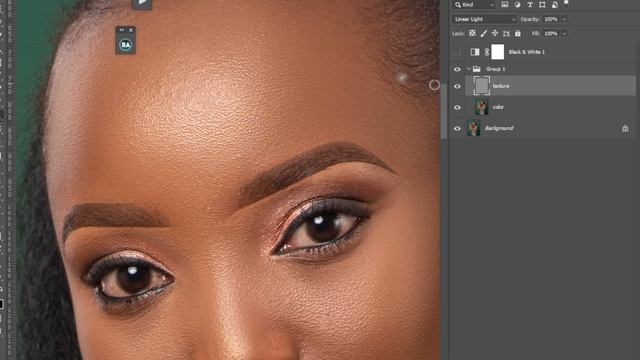
Task: Filter for adjustment layers
Action: (x=517, y=4)
